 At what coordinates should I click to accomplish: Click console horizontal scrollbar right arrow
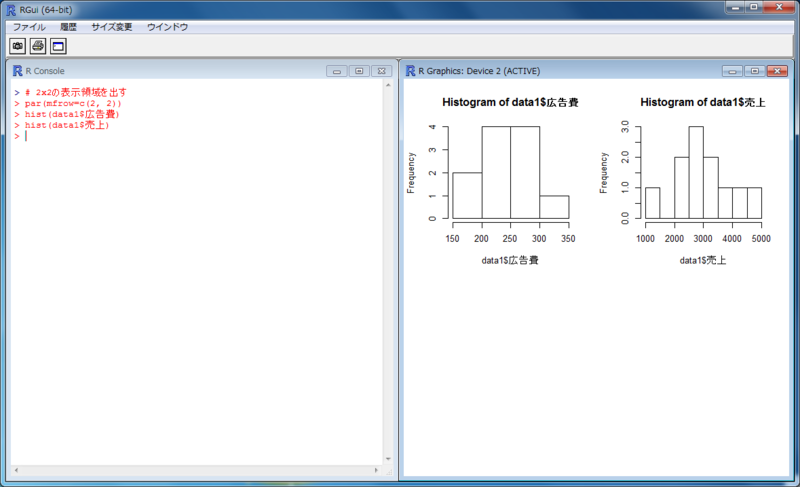pyautogui.click(x=377, y=470)
